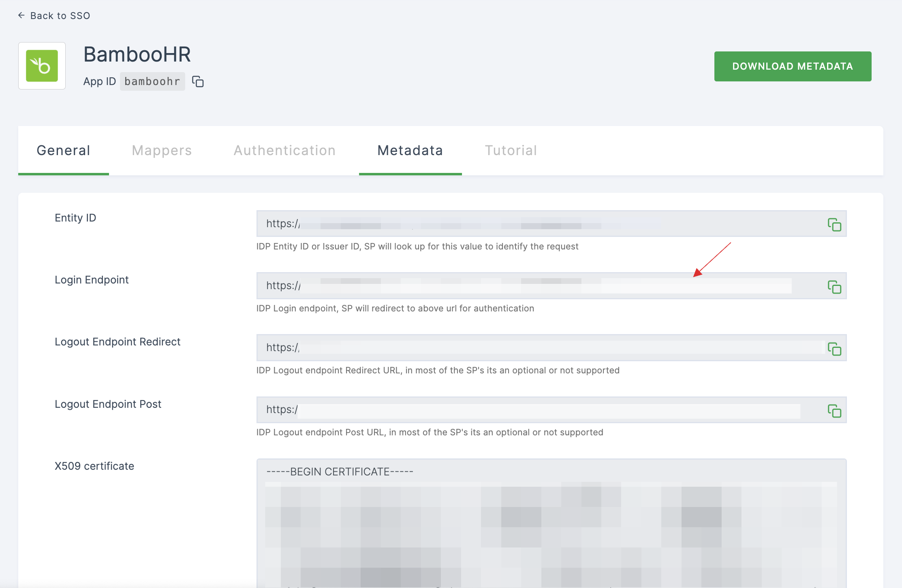
Task: Click the Download Metadata button
Action: click(793, 66)
